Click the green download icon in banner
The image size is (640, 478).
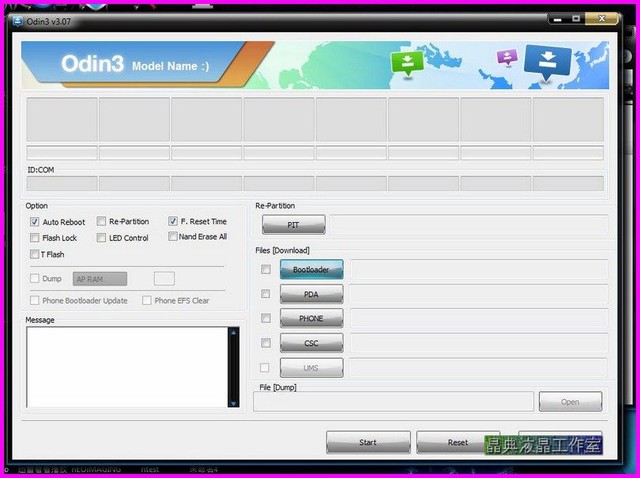pyautogui.click(x=407, y=62)
